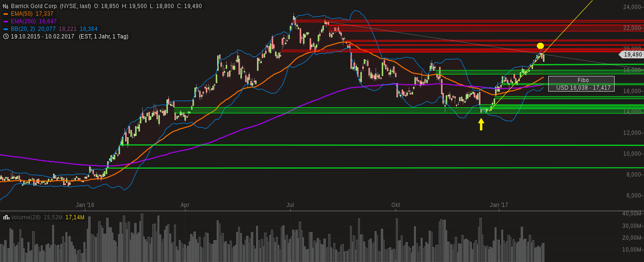This screenshot has height=262, width=644.
Task: Click the date range '19.10.2015 - 10.02.2017'
Action: click(43, 36)
